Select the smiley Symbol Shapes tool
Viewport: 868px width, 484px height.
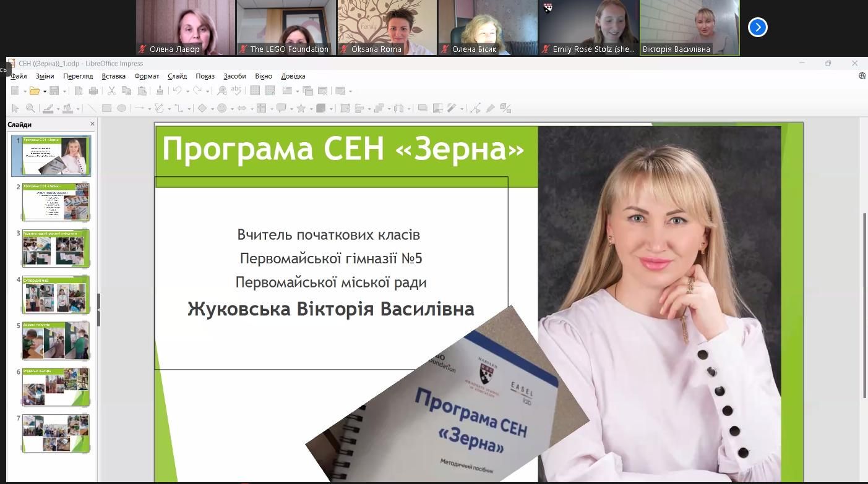221,108
